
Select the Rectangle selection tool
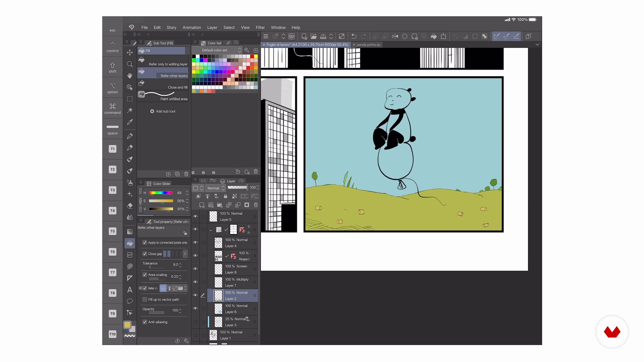coord(129,99)
